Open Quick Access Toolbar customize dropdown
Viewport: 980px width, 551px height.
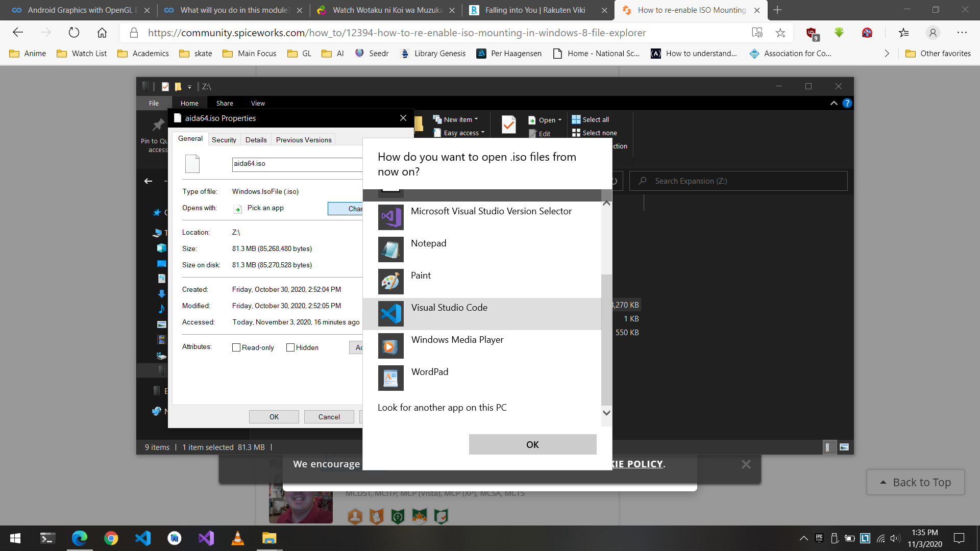pos(189,87)
